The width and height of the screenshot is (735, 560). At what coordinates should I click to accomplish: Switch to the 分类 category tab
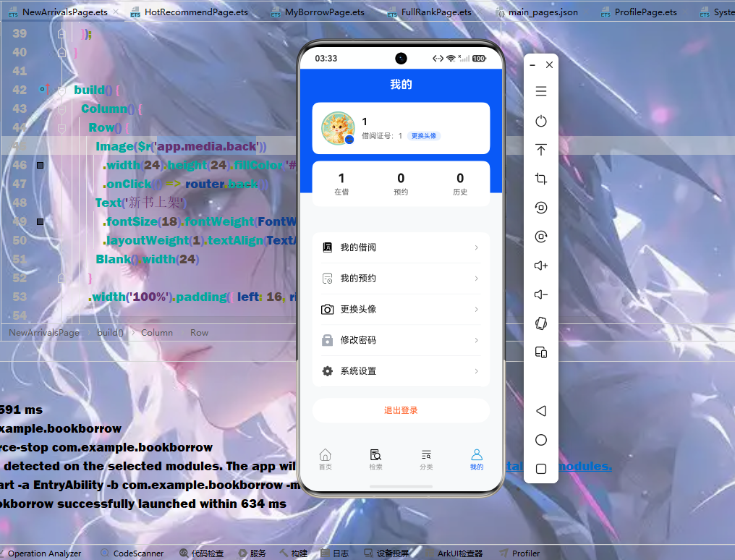coord(426,459)
